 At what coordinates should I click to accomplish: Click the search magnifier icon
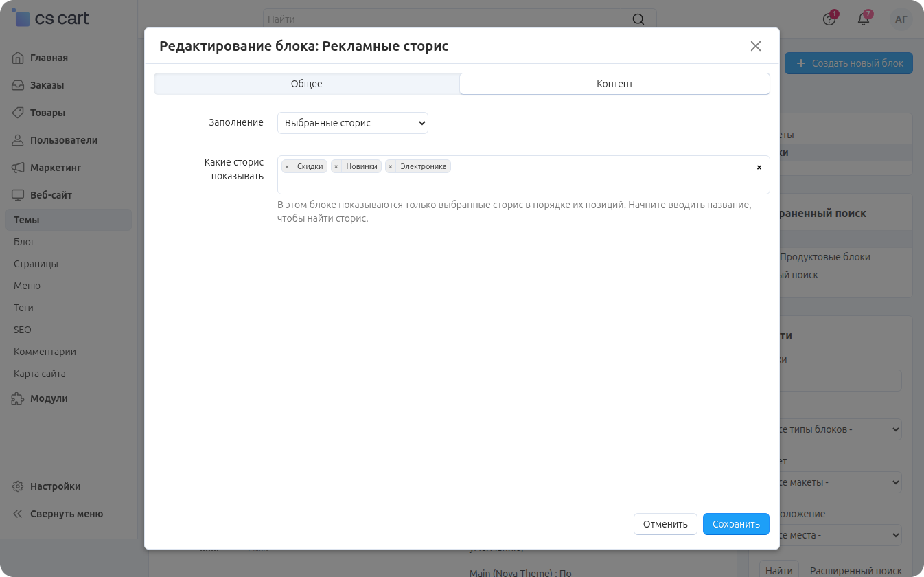pos(638,19)
